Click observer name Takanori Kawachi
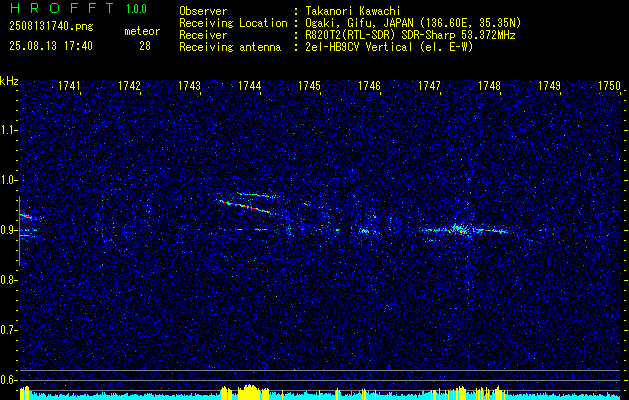 (x=353, y=11)
